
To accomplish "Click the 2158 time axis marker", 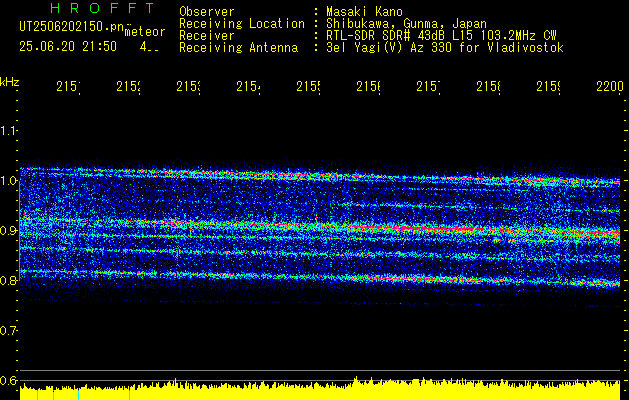I will 489,87.
